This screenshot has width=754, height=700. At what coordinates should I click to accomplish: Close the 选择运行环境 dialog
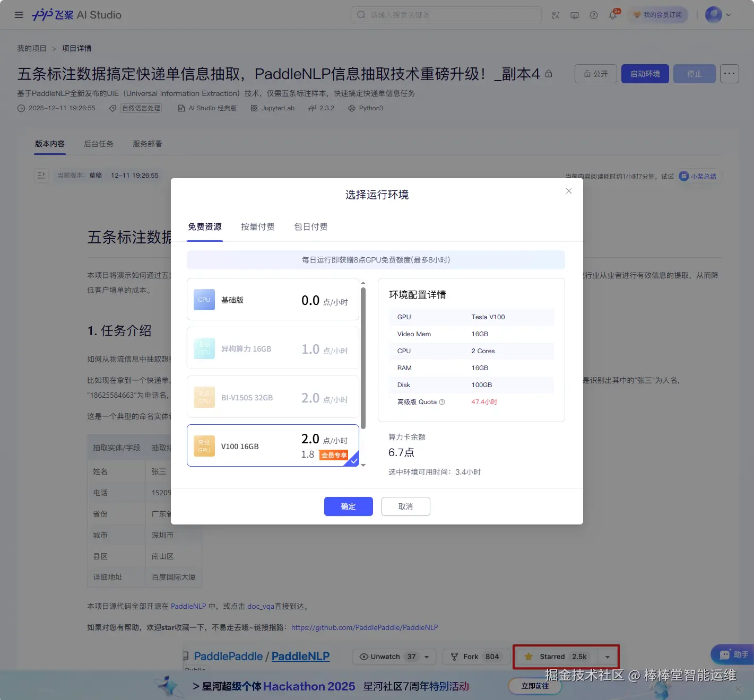[569, 191]
